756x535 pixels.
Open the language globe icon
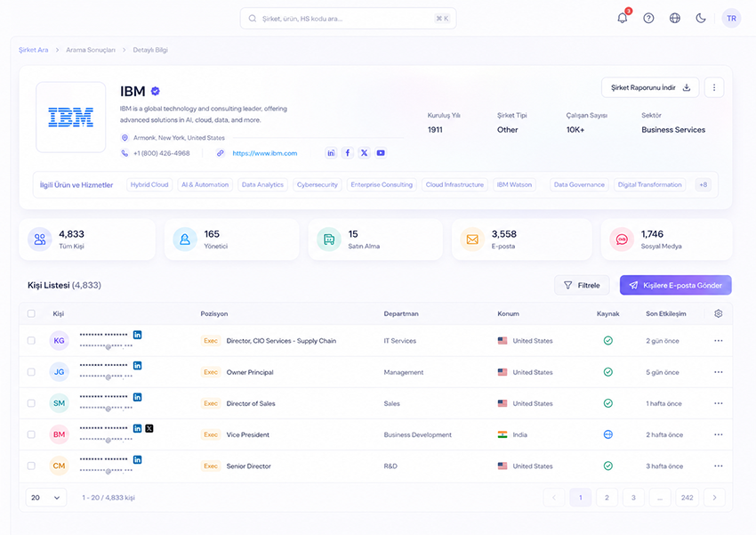coord(674,19)
